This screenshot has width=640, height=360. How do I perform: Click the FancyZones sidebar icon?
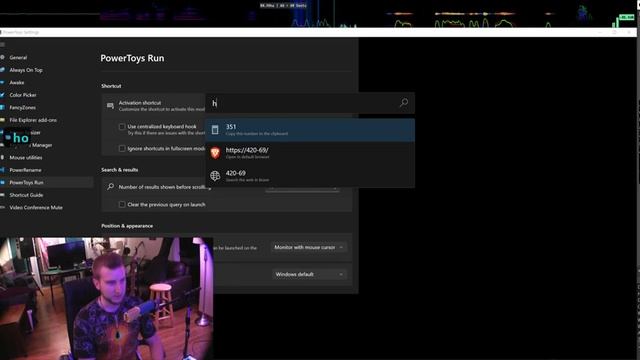(x=2, y=108)
